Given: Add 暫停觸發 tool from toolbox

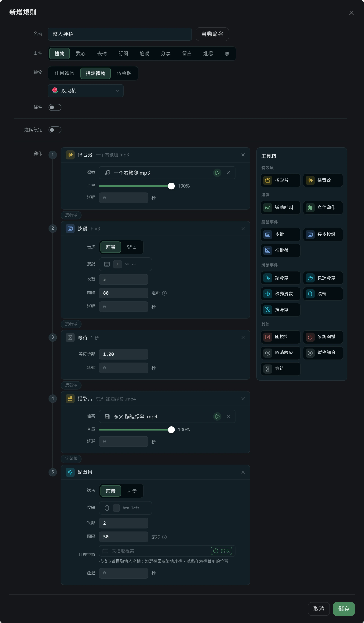Looking at the screenshot, I should 323,353.
